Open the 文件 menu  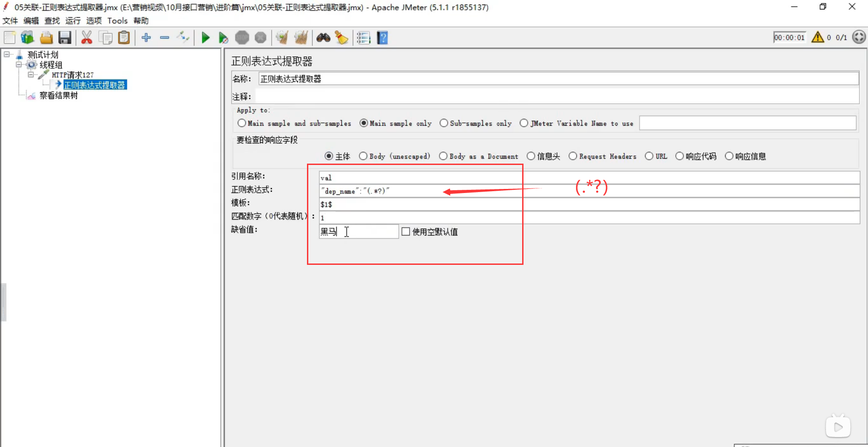tap(10, 20)
